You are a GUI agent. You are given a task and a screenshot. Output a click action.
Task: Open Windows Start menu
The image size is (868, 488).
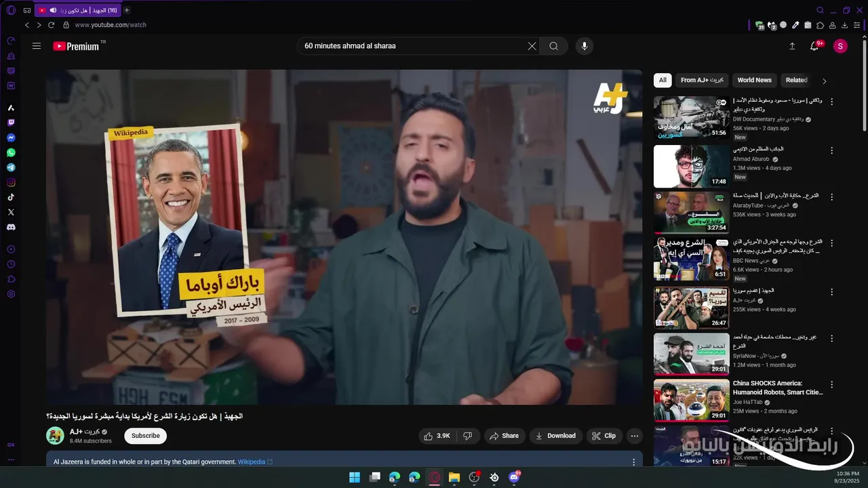pyautogui.click(x=355, y=477)
